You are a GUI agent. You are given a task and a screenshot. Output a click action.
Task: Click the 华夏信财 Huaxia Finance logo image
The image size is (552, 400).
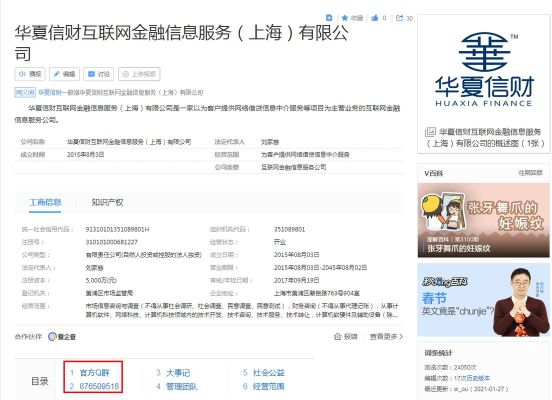click(484, 70)
